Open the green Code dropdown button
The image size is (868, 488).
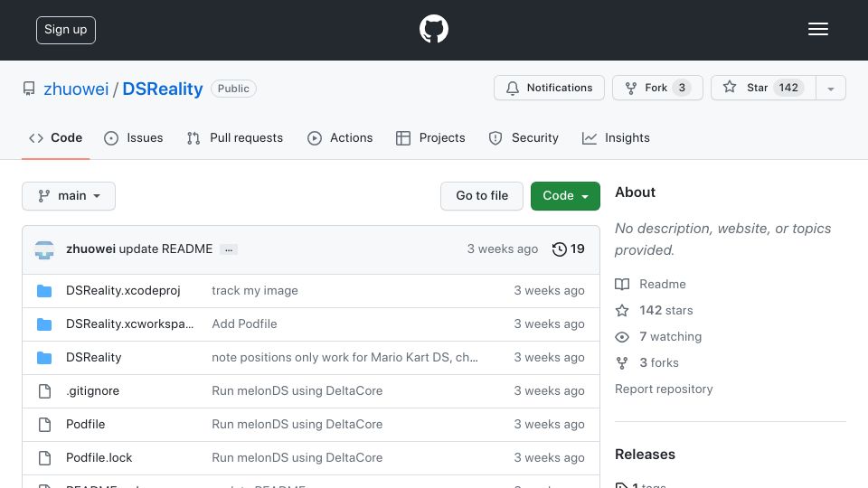point(565,196)
